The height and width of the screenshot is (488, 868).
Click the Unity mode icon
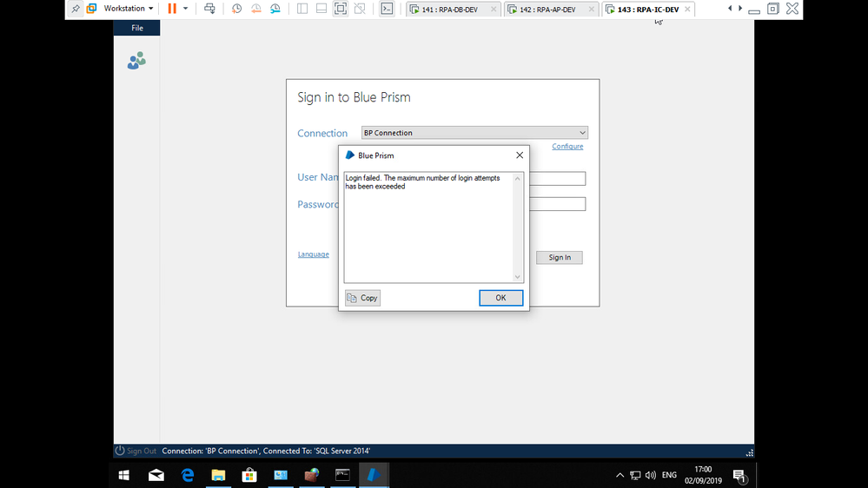(x=360, y=9)
